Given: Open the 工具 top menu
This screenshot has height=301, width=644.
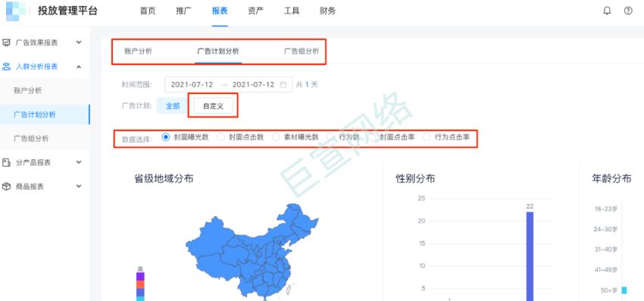Looking at the screenshot, I should coord(292,11).
